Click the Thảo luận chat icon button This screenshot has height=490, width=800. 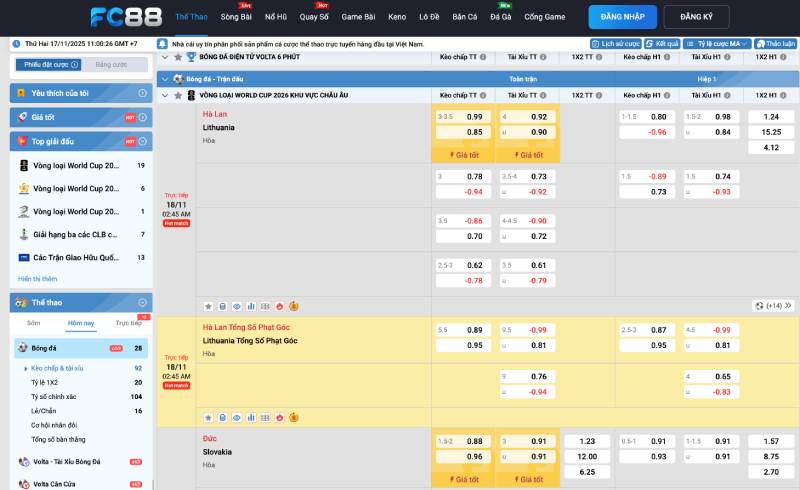776,45
